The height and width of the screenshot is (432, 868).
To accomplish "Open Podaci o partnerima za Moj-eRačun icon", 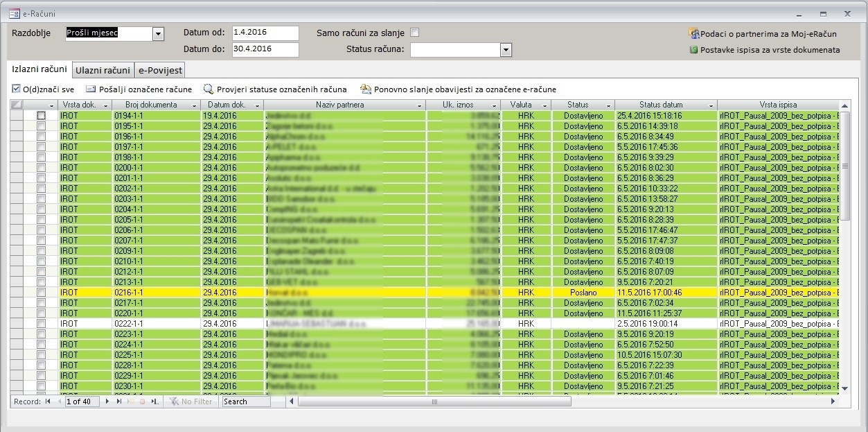I will [x=693, y=33].
